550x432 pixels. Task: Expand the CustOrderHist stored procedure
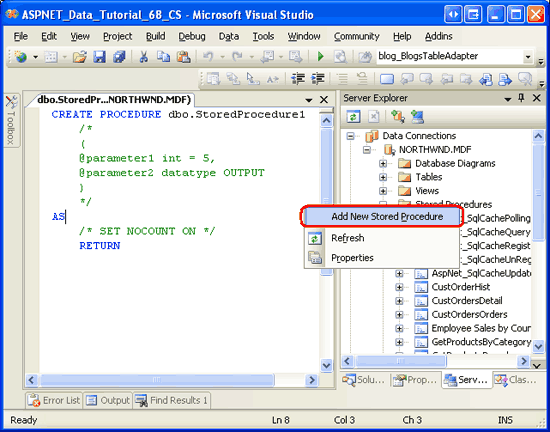[399, 287]
